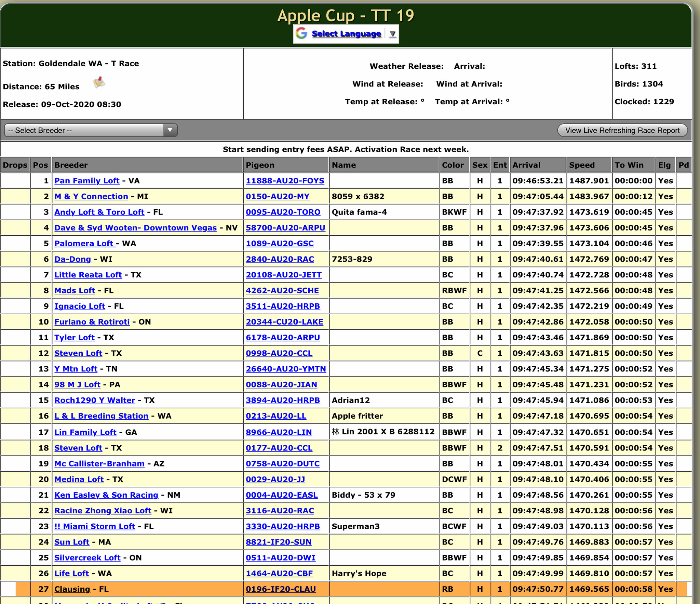
Task: Open pigeon 0095-AU20-TORO details
Action: click(x=283, y=212)
